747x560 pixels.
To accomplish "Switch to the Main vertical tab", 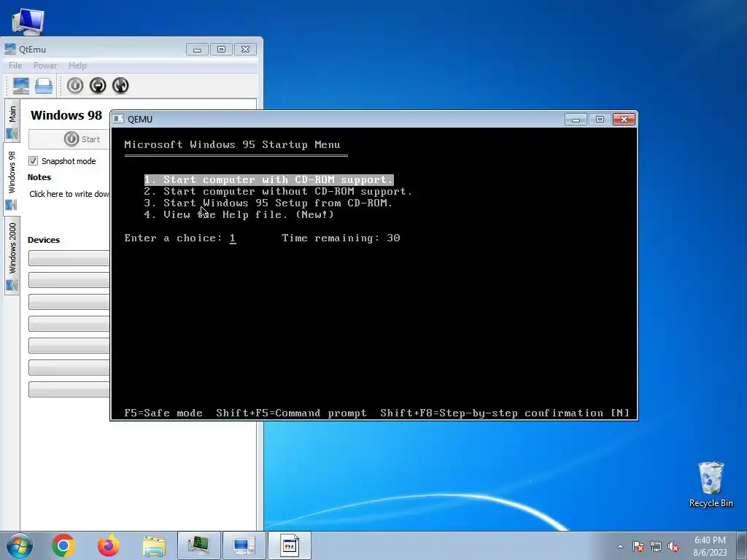I will 12,121.
